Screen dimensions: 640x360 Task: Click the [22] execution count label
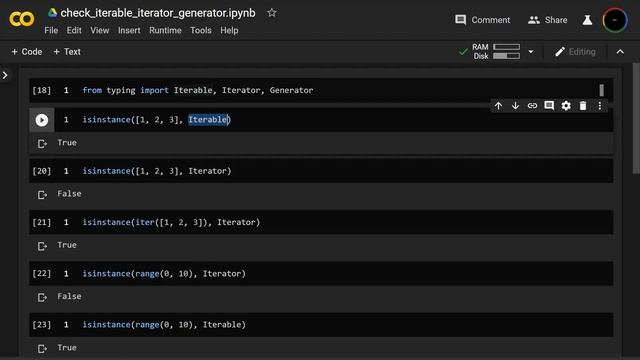[42, 273]
